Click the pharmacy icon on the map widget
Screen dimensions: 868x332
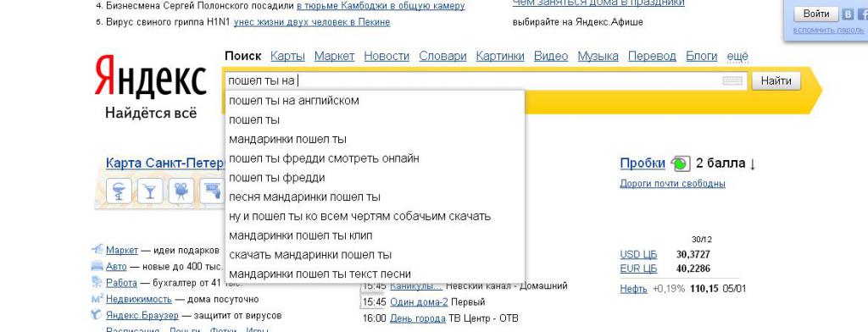tap(119, 191)
